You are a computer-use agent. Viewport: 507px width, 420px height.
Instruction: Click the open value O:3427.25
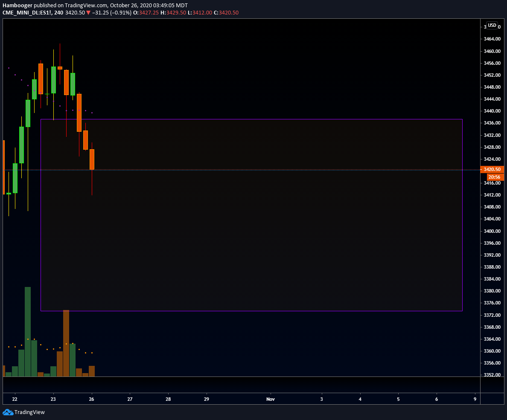point(146,13)
